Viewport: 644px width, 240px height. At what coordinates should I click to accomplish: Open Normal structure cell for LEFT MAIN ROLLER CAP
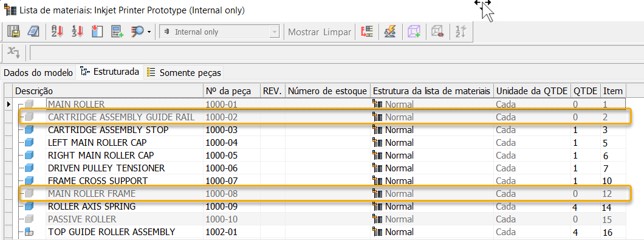[431, 143]
